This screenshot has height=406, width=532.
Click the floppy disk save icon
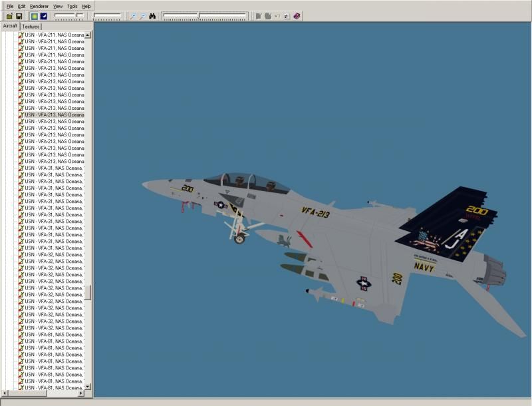tap(19, 16)
